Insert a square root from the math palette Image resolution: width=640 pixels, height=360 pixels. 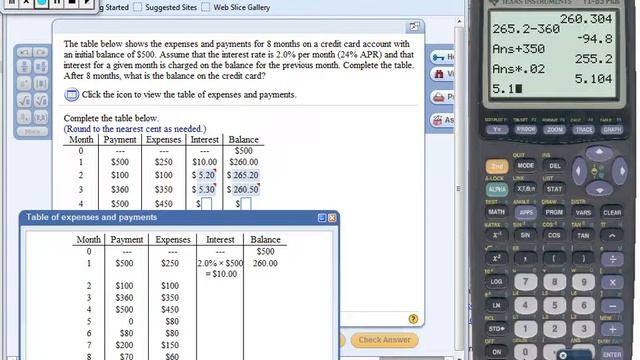24,100
